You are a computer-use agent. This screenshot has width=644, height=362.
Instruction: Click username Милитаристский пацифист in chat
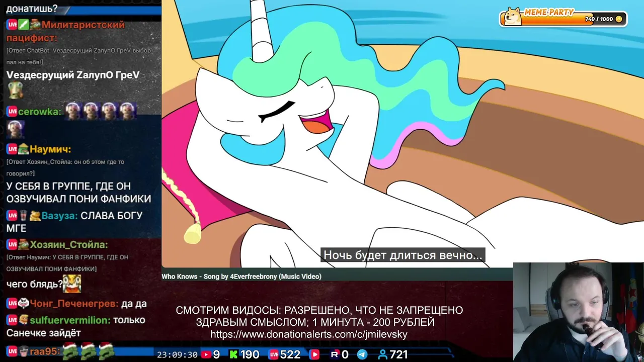point(65,31)
